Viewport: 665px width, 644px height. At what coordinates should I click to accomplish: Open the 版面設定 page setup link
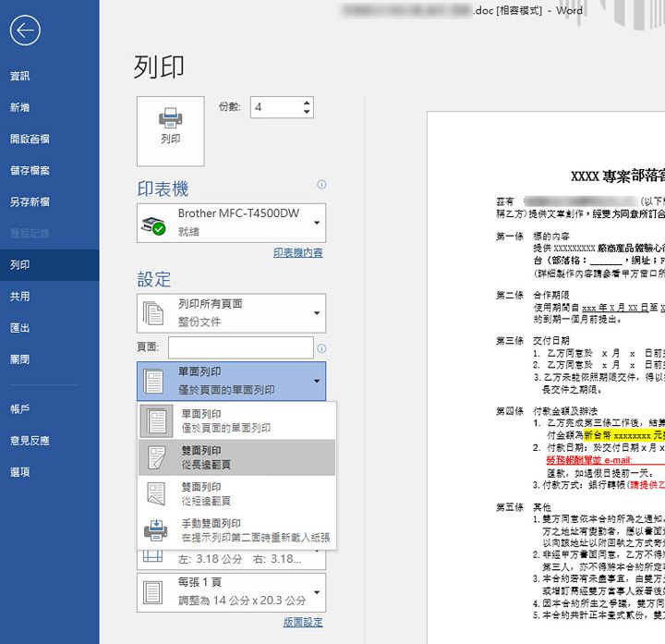point(302,622)
